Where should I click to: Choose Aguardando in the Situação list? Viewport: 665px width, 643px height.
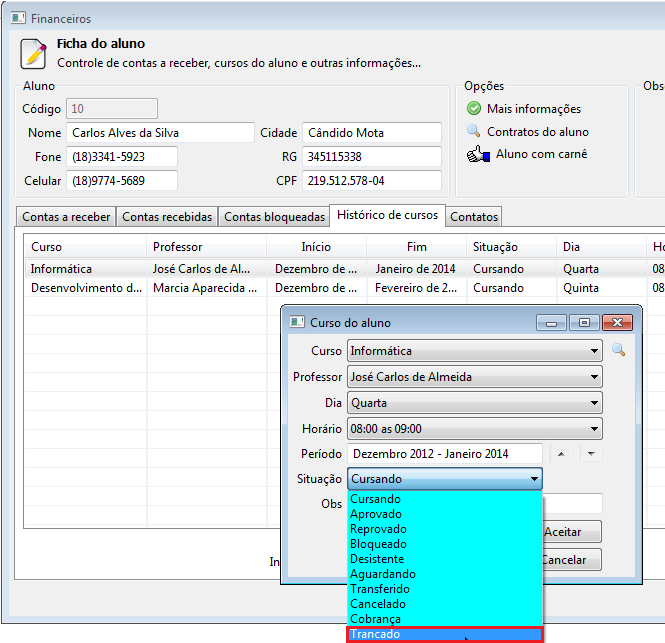(x=445, y=574)
